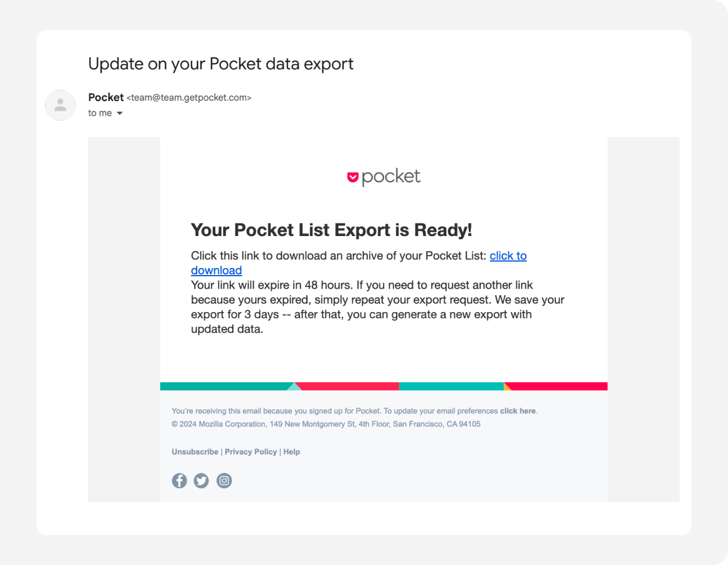Follow the 'click to download' archive link
728x565 pixels.
point(359,263)
